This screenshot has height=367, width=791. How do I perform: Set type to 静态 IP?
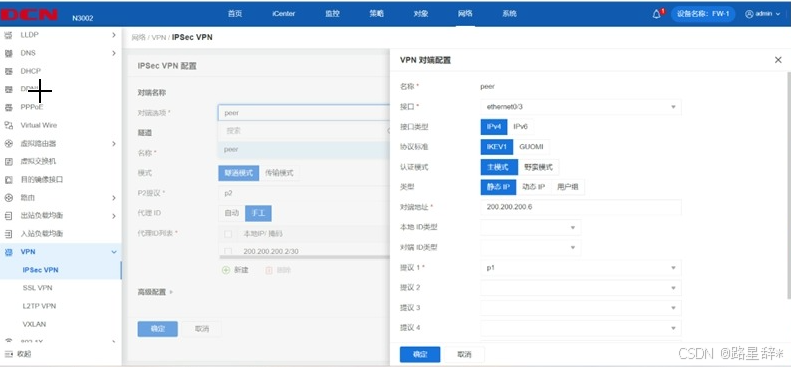point(498,187)
